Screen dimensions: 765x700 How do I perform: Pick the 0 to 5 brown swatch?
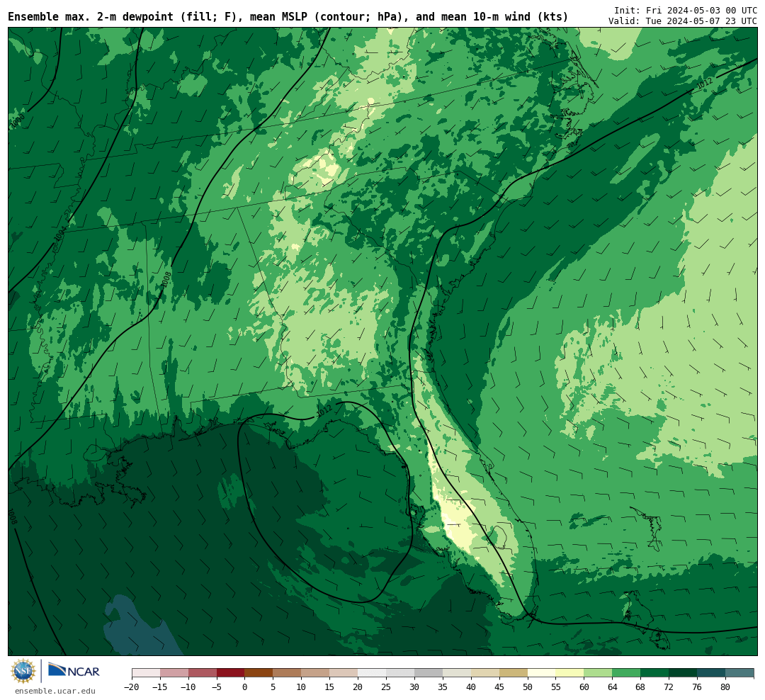point(259,673)
